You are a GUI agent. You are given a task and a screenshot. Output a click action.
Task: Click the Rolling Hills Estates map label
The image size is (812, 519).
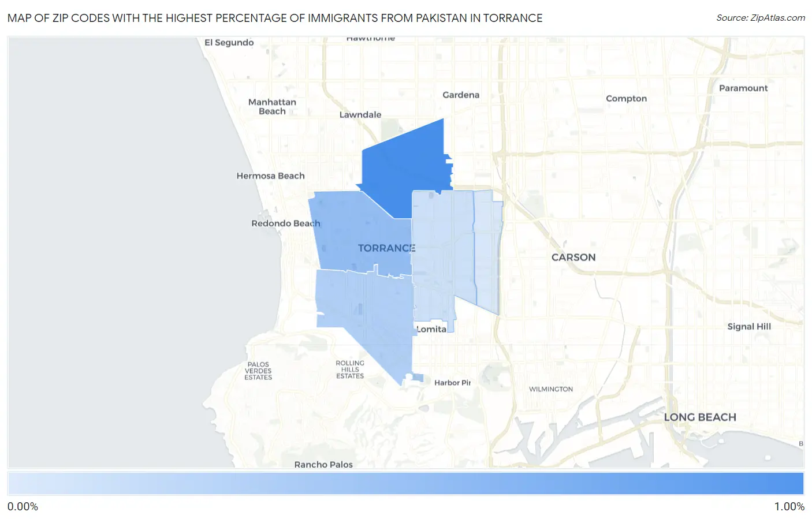click(350, 369)
